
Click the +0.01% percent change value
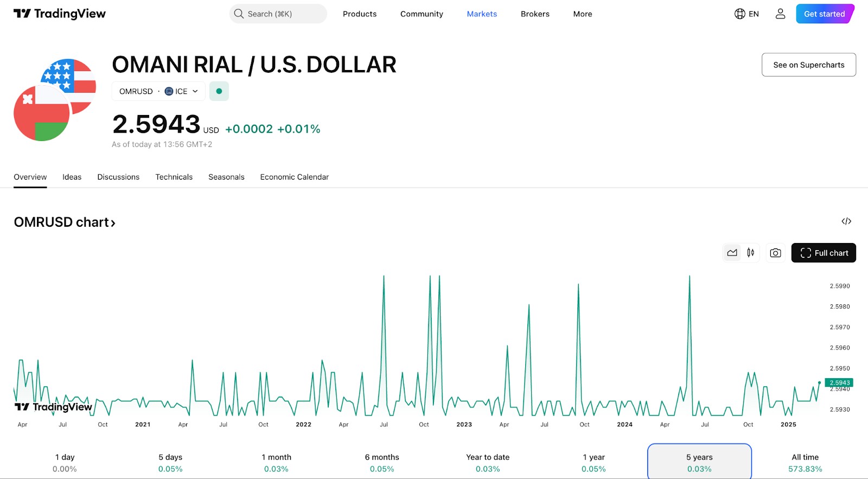299,129
